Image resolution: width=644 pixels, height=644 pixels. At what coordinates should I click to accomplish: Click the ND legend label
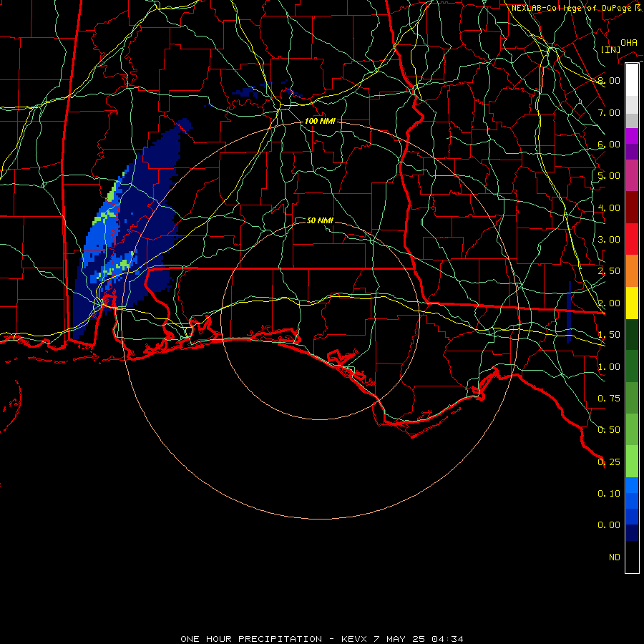615,557
